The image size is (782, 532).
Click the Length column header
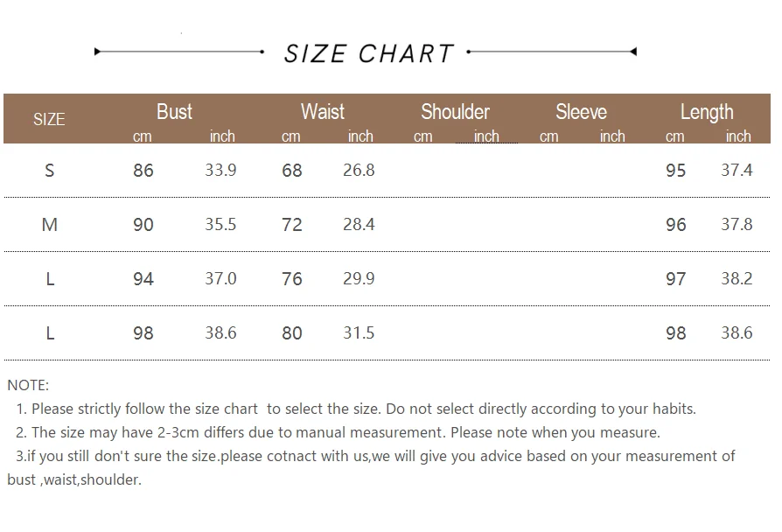click(707, 112)
